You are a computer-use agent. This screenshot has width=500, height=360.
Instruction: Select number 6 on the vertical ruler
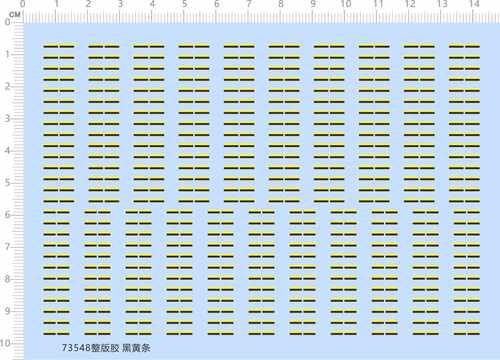coord(7,215)
